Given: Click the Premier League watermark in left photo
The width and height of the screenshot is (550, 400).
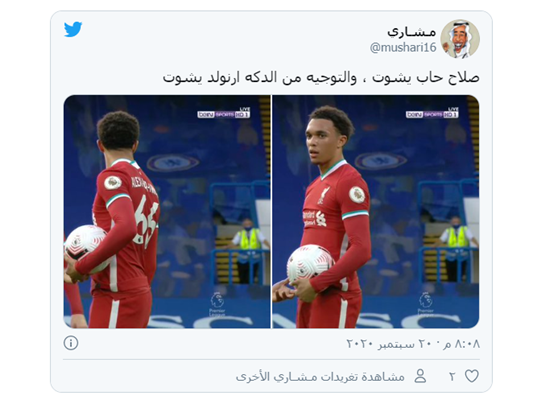Looking at the screenshot, I should (x=217, y=304).
